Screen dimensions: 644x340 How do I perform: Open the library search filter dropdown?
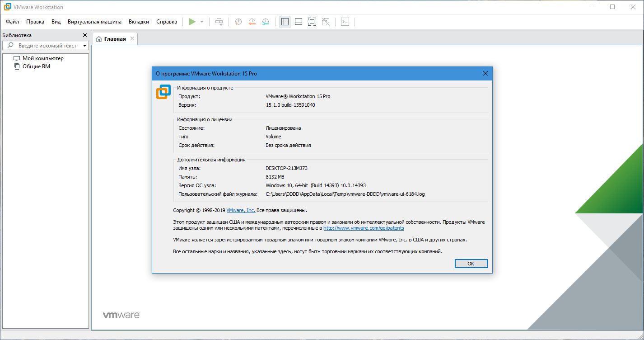[84, 45]
